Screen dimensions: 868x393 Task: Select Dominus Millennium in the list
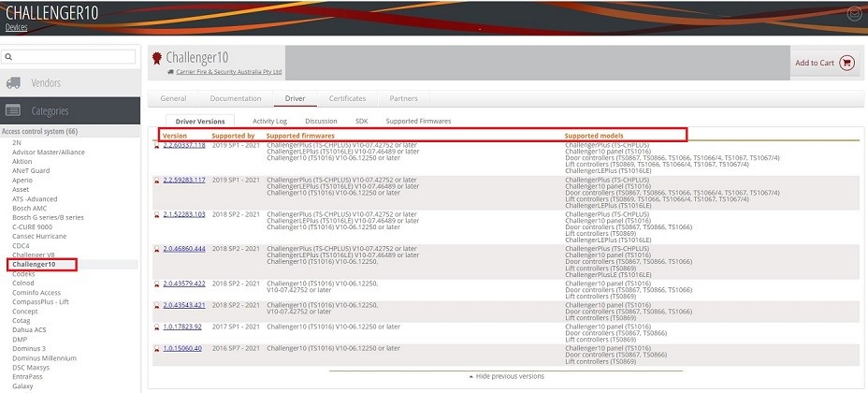coord(44,358)
